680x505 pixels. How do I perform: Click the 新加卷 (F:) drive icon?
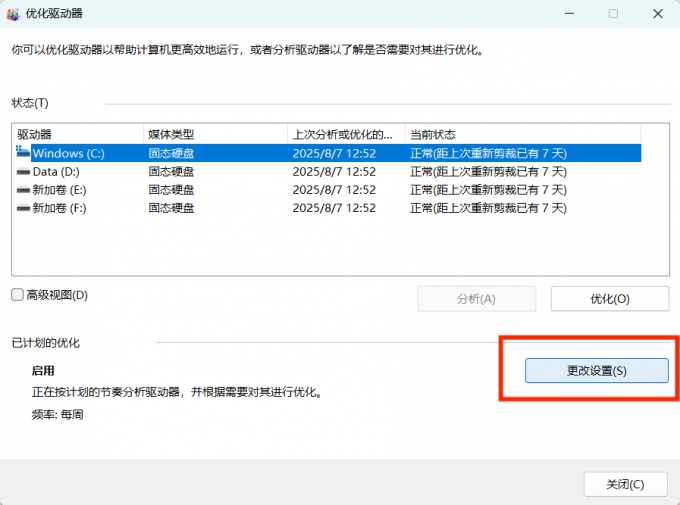tap(23, 209)
